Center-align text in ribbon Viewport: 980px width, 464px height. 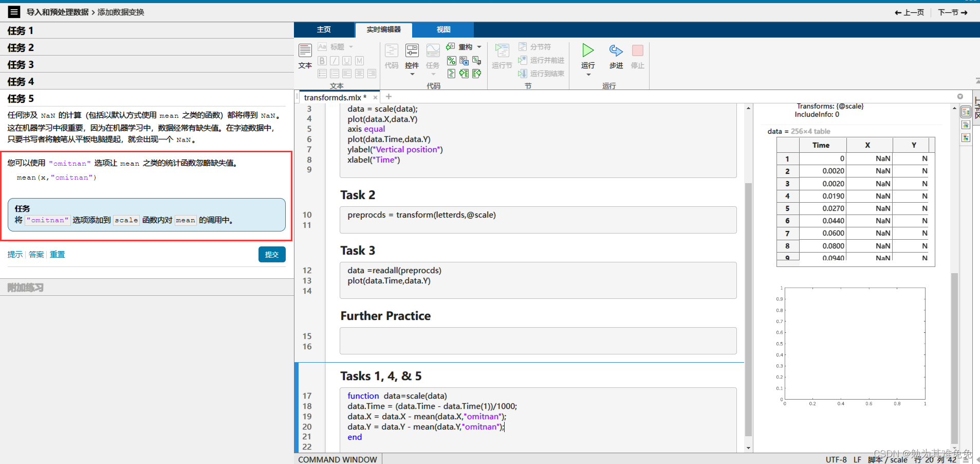[359, 74]
